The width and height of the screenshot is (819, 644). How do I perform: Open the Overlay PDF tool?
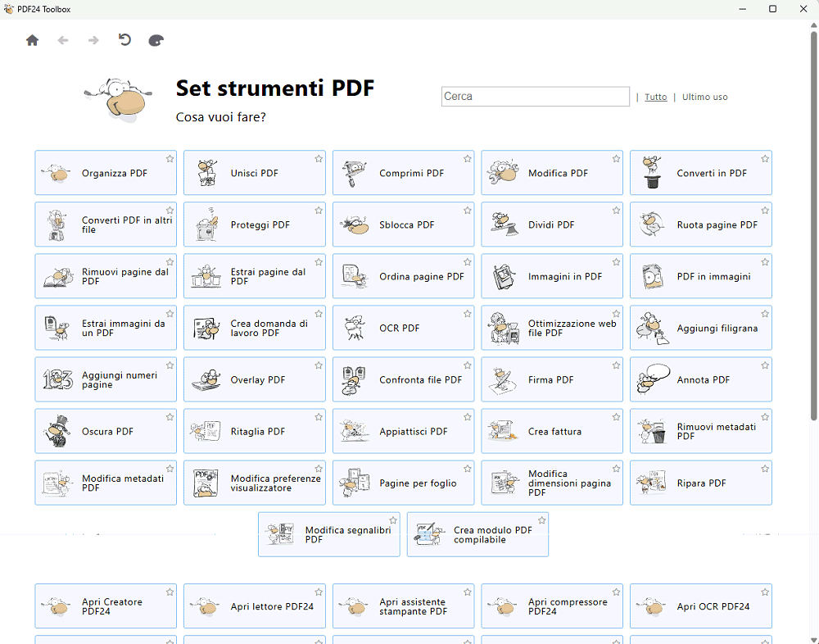point(255,380)
